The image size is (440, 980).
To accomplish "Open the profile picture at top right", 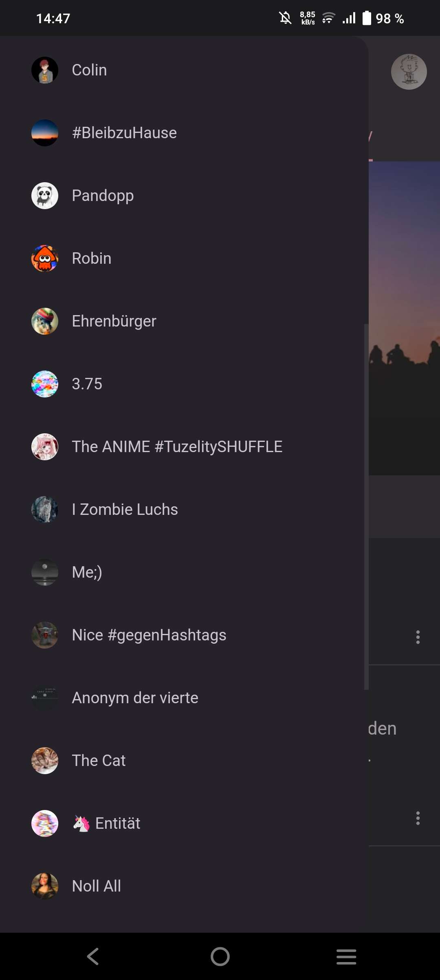I will [409, 72].
